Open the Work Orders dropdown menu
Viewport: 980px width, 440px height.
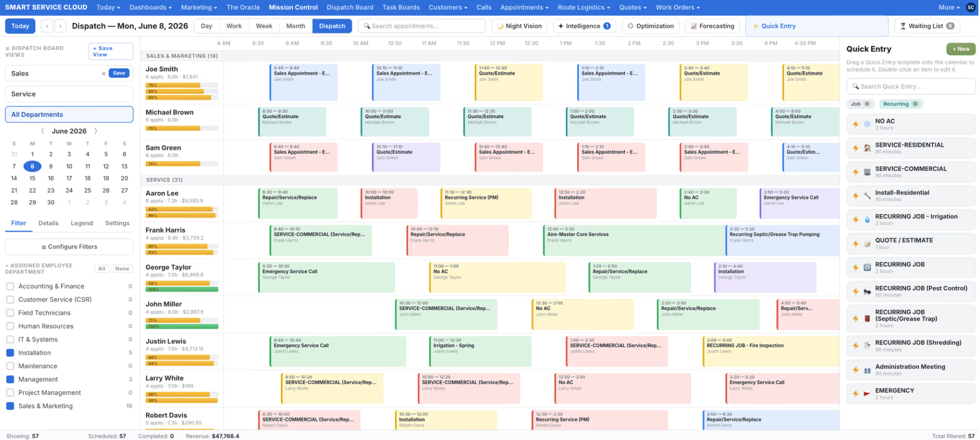tap(678, 7)
